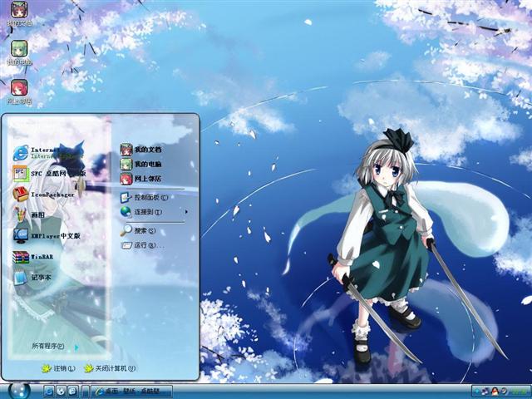Viewport: 532px width, 399px height.
Task: Open SPC 桌酷网 in Start menu
Action: (x=49, y=174)
